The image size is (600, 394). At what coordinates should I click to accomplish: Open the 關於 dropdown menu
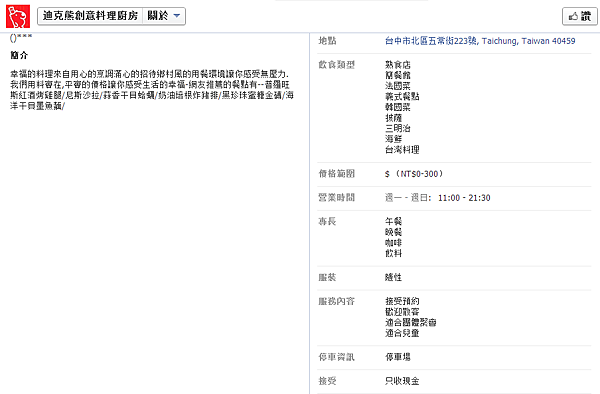click(x=164, y=16)
